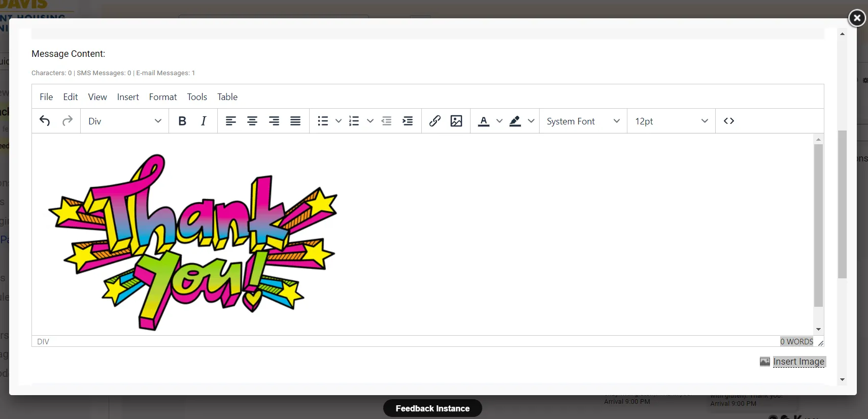868x419 pixels.
Task: Insert or edit a link
Action: (x=435, y=121)
